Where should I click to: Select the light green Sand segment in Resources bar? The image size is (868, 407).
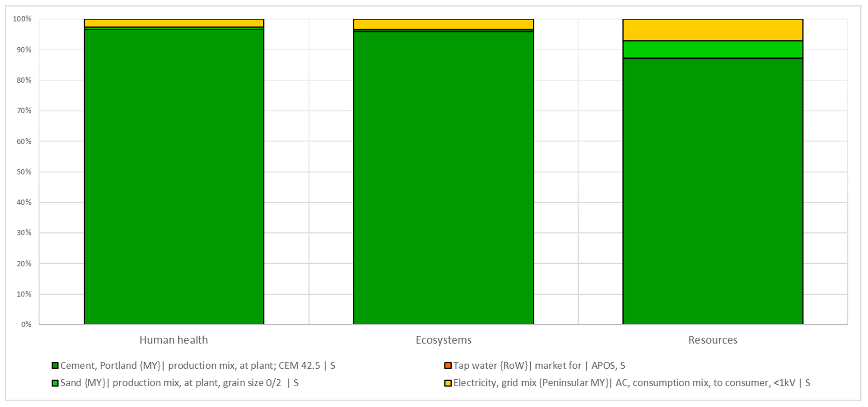tap(713, 49)
